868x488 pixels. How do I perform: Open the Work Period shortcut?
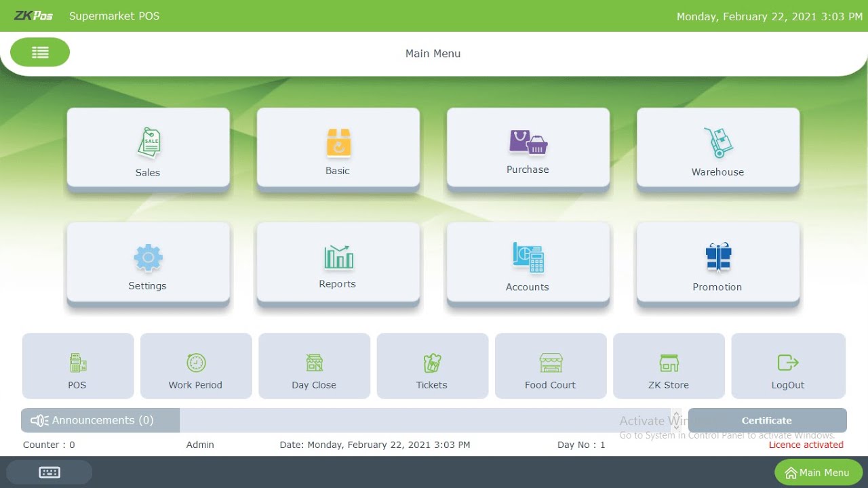[x=196, y=366]
